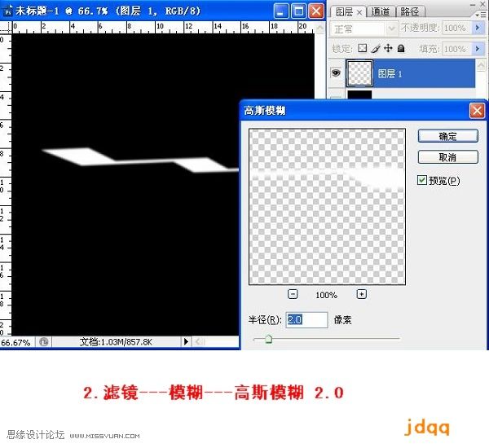Image resolution: width=489 pixels, height=448 pixels.
Task: Click the Photoshop document icon in title bar
Action: [x=7, y=11]
